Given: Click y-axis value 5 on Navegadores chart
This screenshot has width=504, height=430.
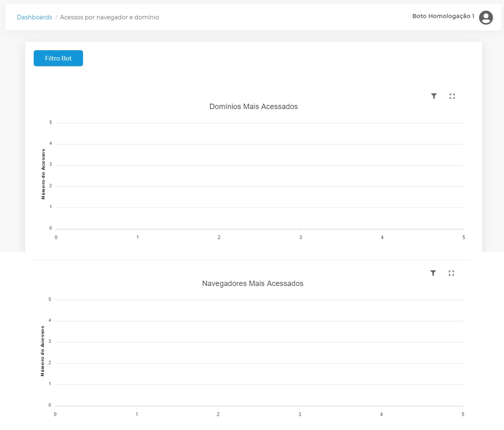Looking at the screenshot, I should [x=50, y=300].
